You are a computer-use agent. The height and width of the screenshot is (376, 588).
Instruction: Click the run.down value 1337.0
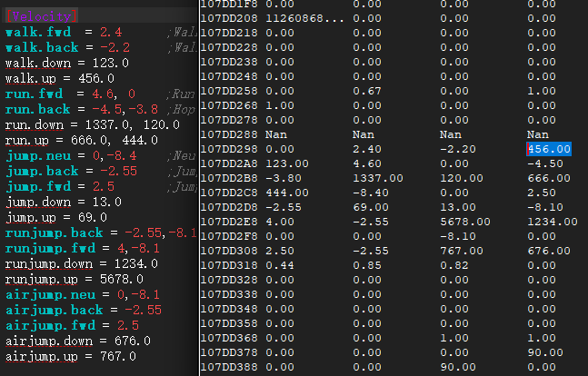pyautogui.click(x=107, y=124)
